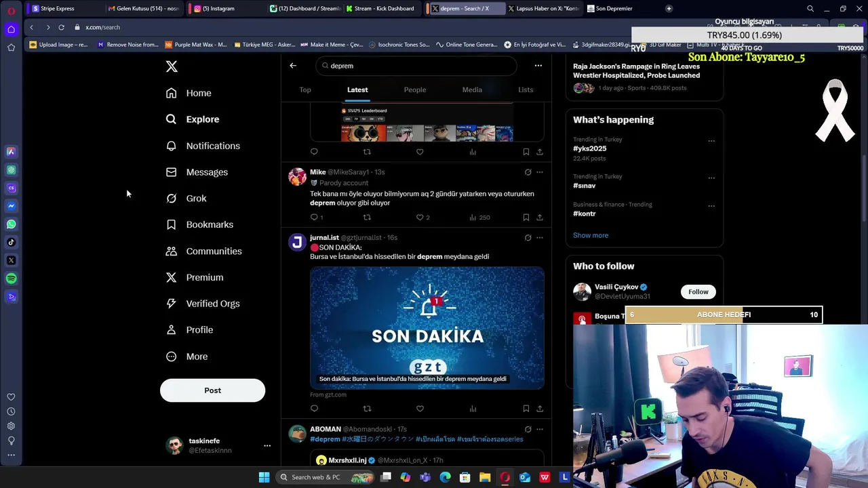
Task: Like the SNAPS Leaderboard post
Action: pyautogui.click(x=420, y=152)
